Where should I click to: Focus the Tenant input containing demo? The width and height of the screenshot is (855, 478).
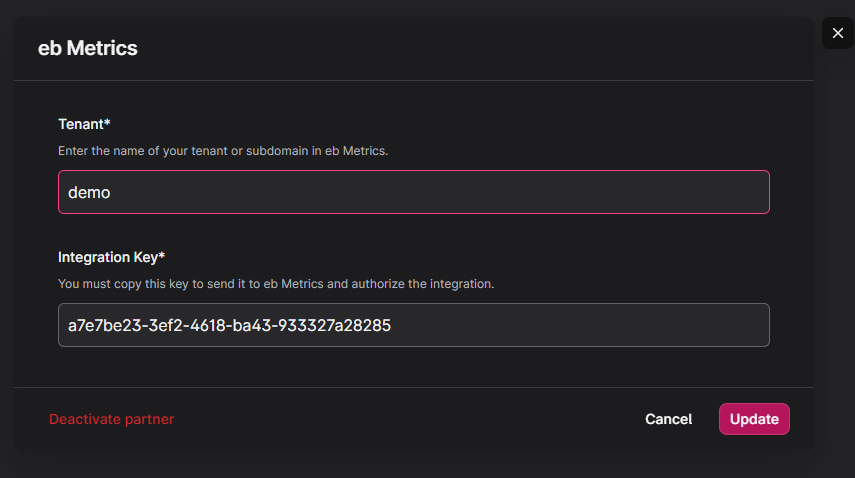tap(413, 192)
